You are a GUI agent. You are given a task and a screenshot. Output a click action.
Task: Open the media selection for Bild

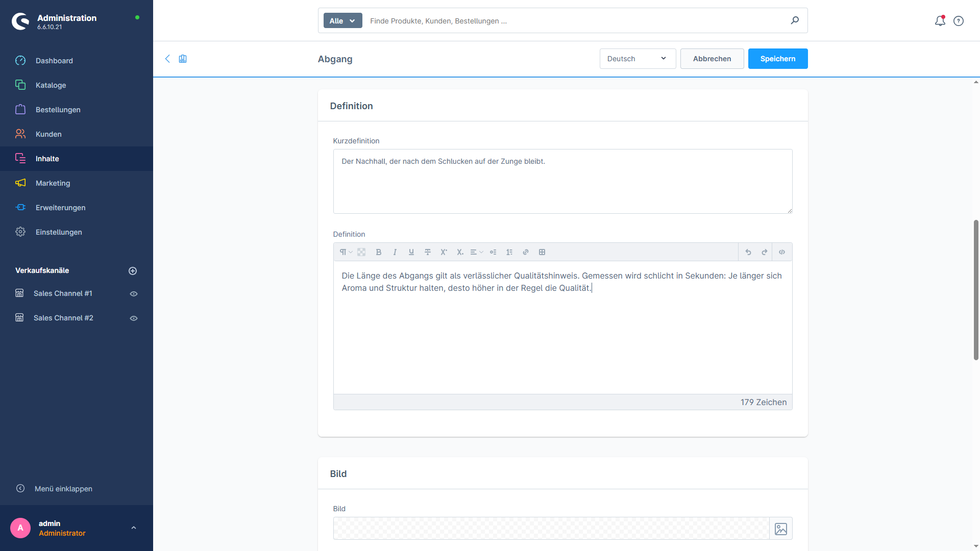pos(781,529)
